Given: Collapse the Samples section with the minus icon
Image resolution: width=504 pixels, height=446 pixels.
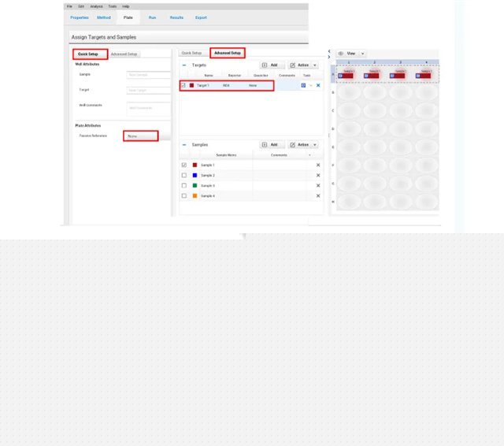Looking at the screenshot, I should (184, 145).
